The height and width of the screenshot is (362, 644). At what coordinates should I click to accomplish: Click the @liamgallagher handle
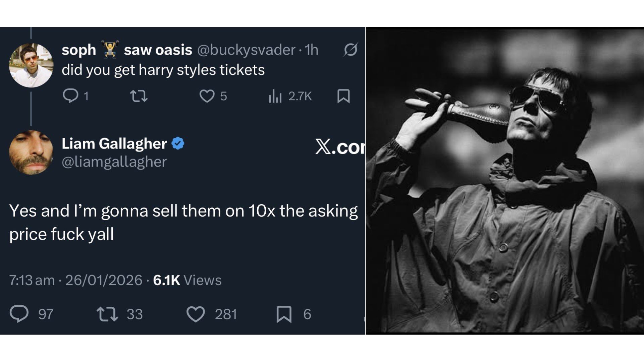pos(113,163)
